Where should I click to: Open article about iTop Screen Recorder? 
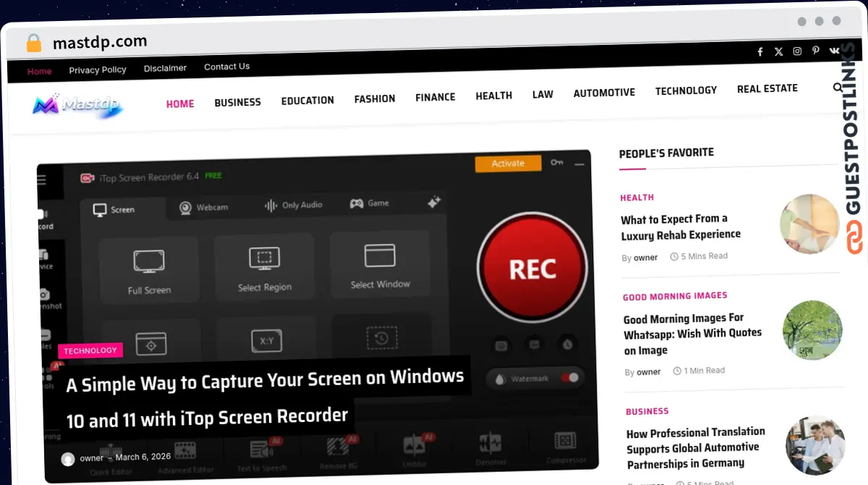click(x=265, y=397)
